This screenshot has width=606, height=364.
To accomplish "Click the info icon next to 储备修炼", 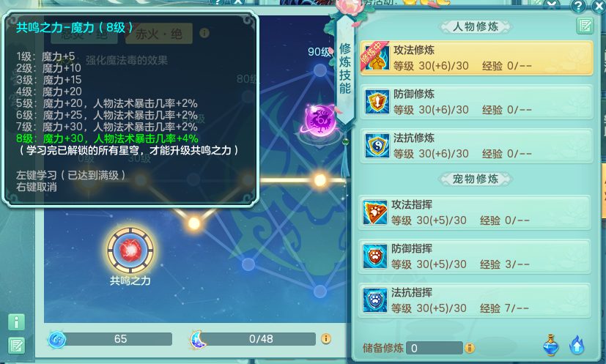I will pyautogui.click(x=470, y=348).
